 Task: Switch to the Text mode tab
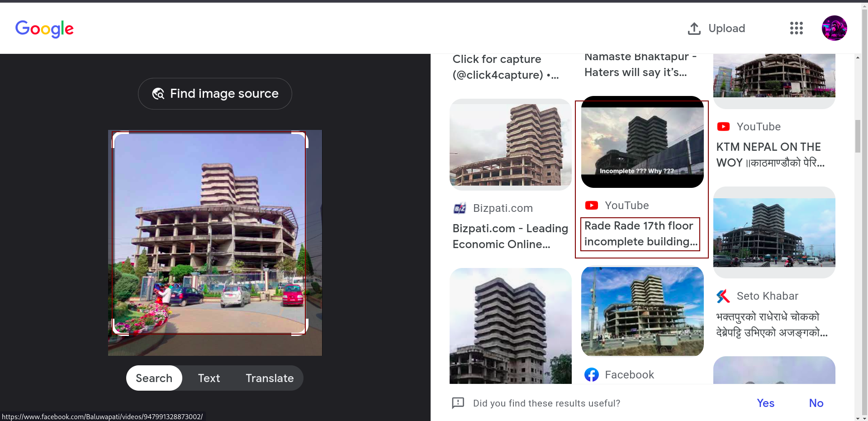209,378
